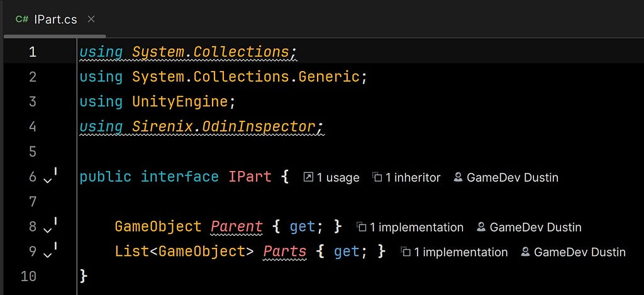The height and width of the screenshot is (295, 644).
Task: Close the IPart.cs tab
Action: (91, 19)
